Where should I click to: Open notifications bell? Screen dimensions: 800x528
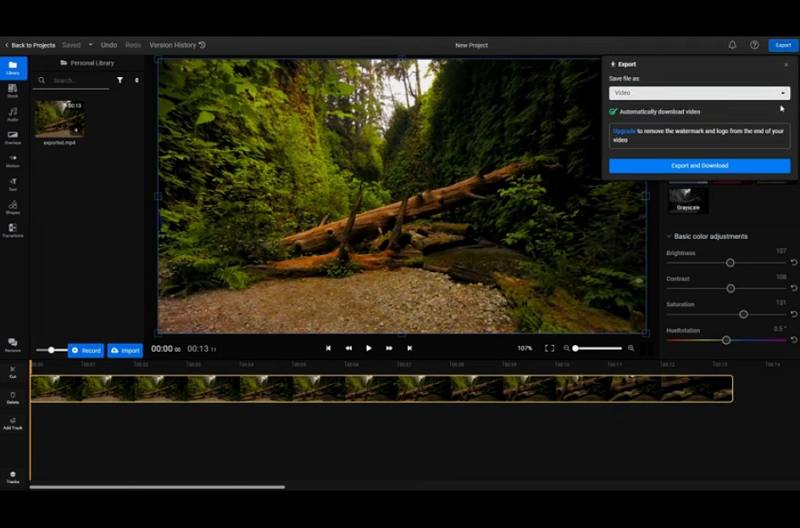pos(732,45)
